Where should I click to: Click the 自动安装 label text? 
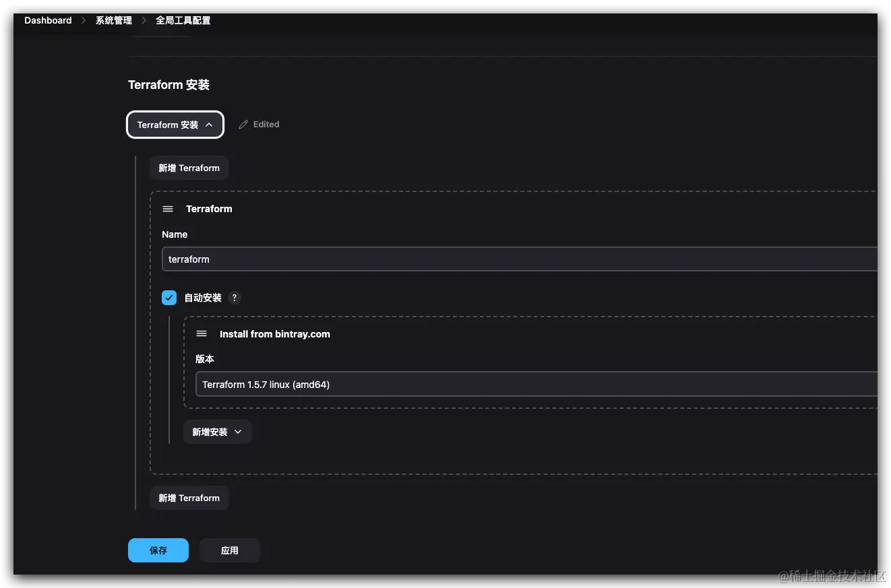tap(203, 298)
